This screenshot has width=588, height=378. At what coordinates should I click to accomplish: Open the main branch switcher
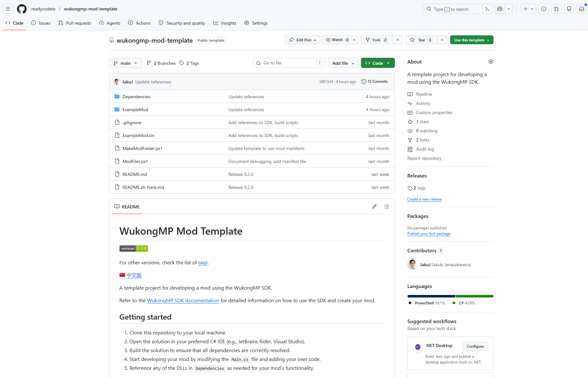click(x=126, y=63)
